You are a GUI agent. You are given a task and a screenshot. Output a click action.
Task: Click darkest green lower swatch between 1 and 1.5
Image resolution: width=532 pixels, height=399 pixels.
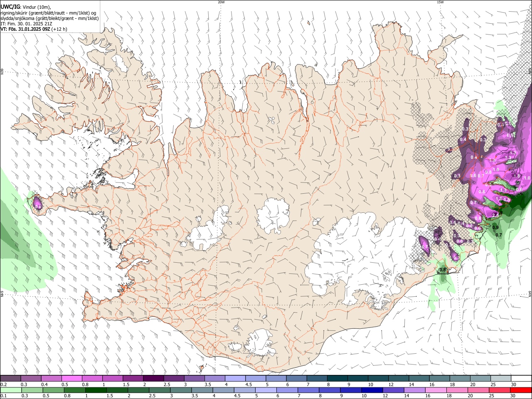[96, 390]
